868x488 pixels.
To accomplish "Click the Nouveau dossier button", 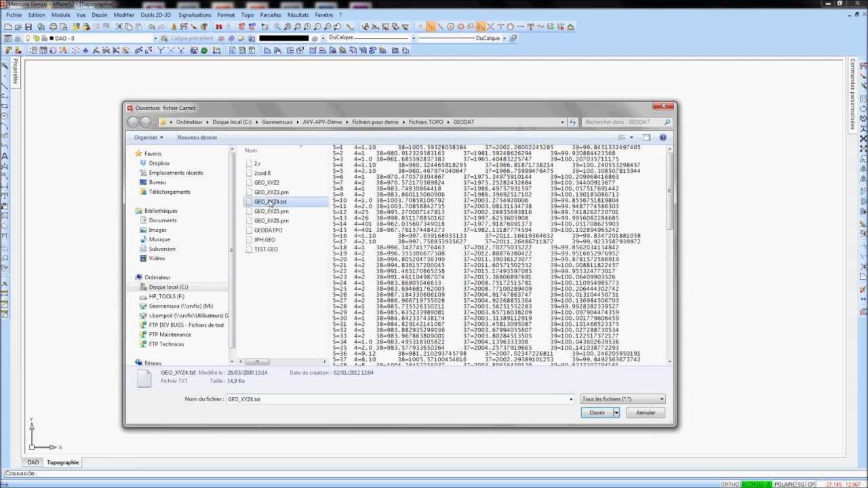I will pyautogui.click(x=197, y=138).
